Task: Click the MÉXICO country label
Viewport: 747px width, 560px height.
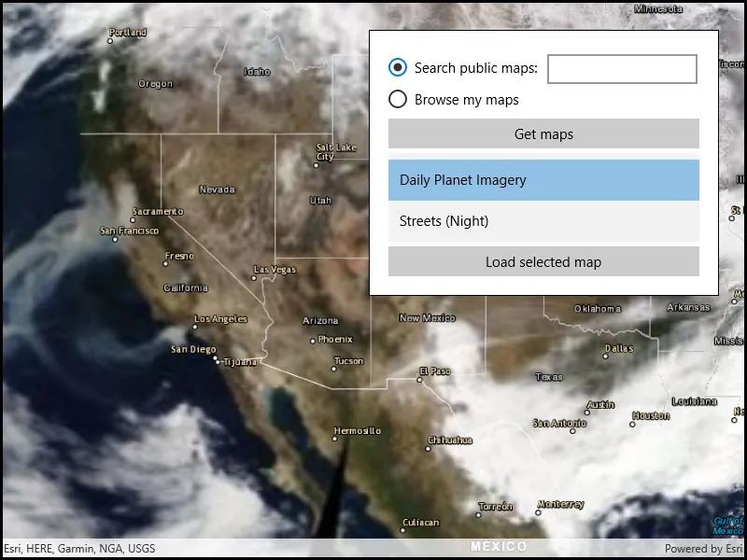Action: pyautogui.click(x=499, y=546)
